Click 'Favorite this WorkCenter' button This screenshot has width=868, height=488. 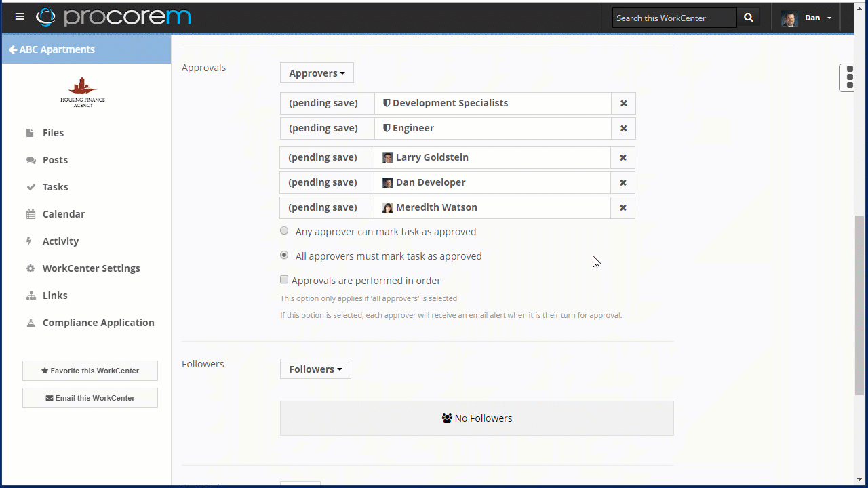pyautogui.click(x=90, y=371)
